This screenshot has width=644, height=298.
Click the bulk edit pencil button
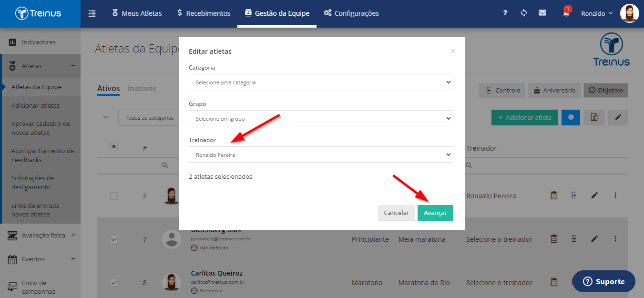618,117
